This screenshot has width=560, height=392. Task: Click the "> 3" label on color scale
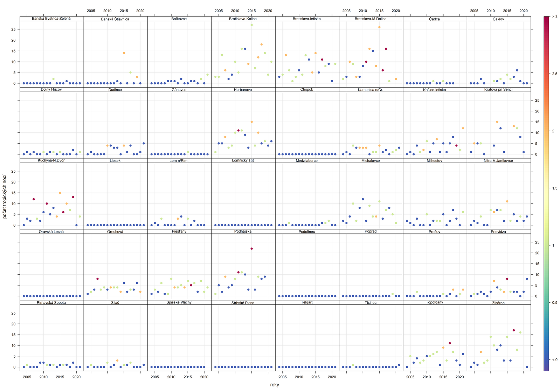pyautogui.click(x=554, y=16)
